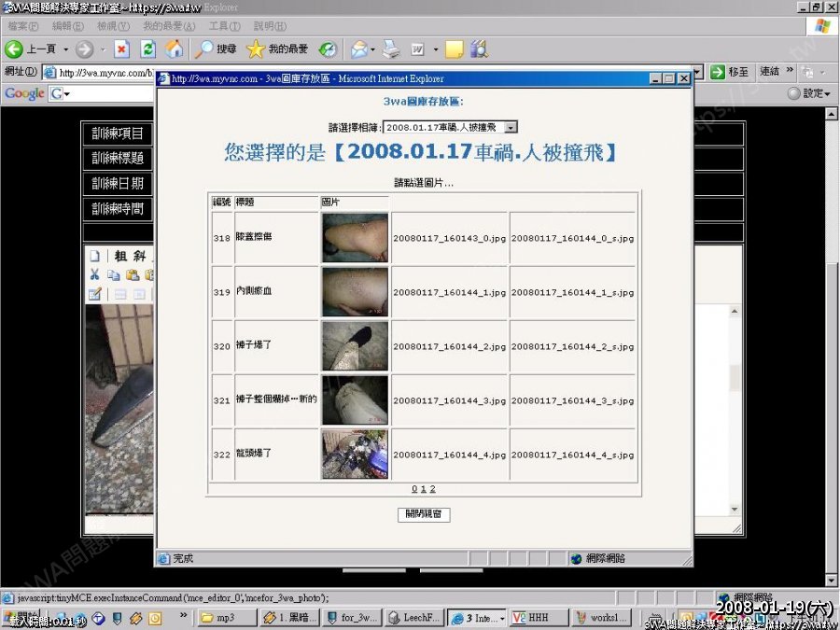This screenshot has height=630, width=840.
Task: Click the scissors Cut icon in the editor
Action: coord(94,274)
